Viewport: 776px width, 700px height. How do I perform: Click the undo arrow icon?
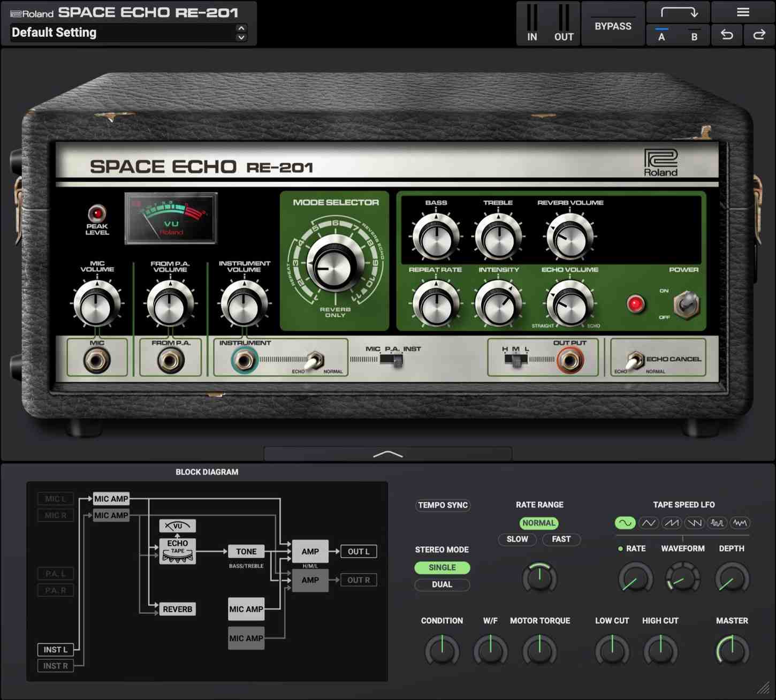[727, 35]
